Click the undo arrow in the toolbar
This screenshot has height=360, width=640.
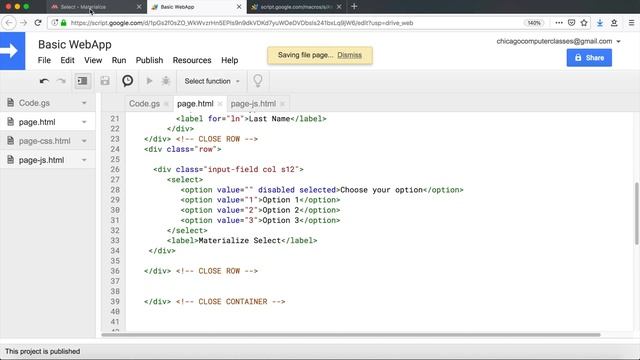click(x=44, y=81)
